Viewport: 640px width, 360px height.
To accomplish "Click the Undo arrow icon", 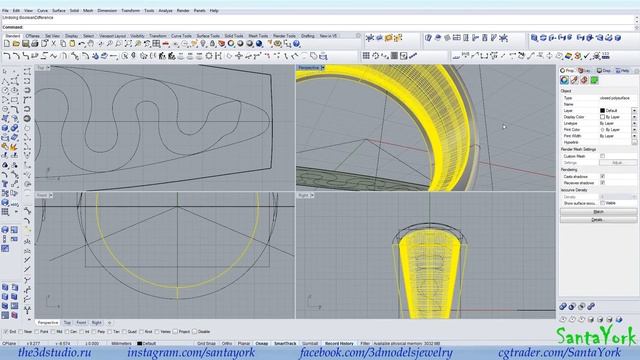I will pyautogui.click(x=82, y=44).
